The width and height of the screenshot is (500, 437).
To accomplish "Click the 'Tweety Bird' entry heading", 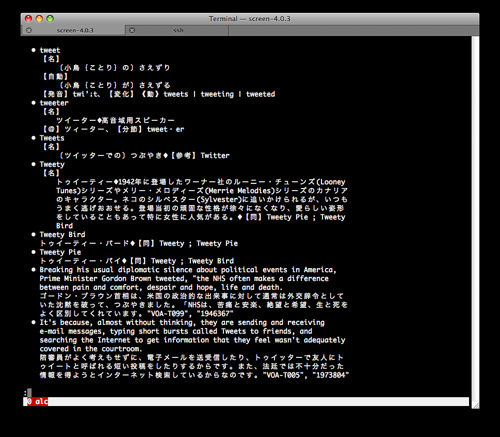I will (62, 235).
